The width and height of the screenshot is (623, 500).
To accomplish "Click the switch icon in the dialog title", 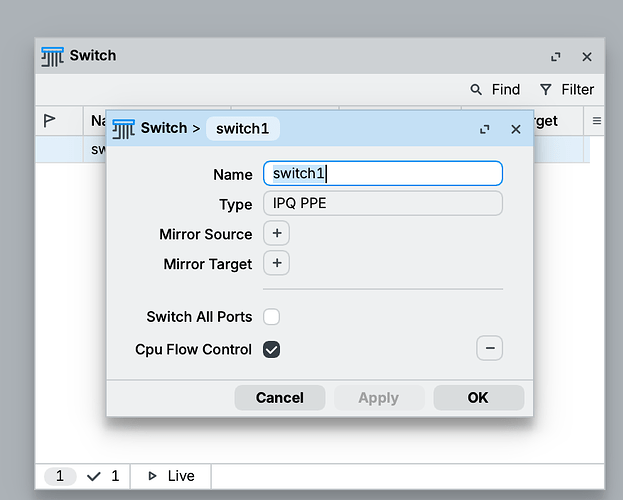I will point(124,129).
